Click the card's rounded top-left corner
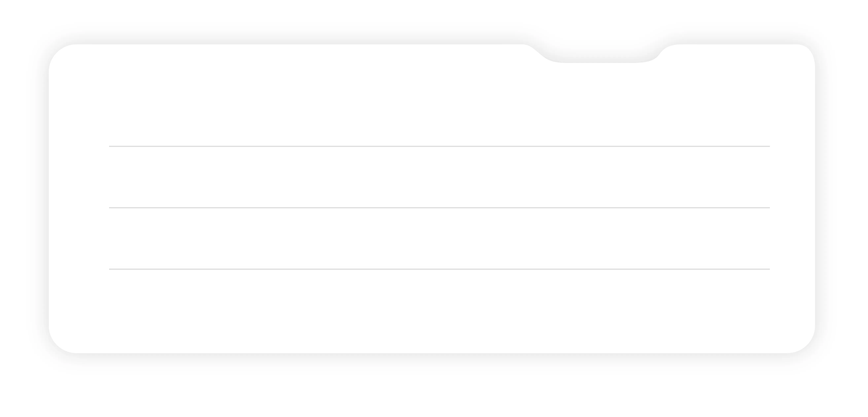The height and width of the screenshot is (417, 868). click(61, 56)
